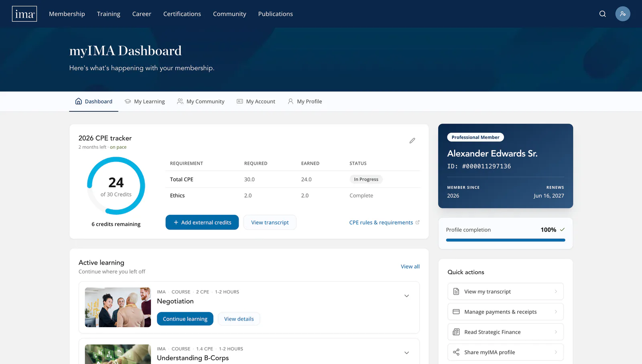642x364 pixels.
Task: Click the arrow on Share myIMA profile row
Action: tap(556, 352)
